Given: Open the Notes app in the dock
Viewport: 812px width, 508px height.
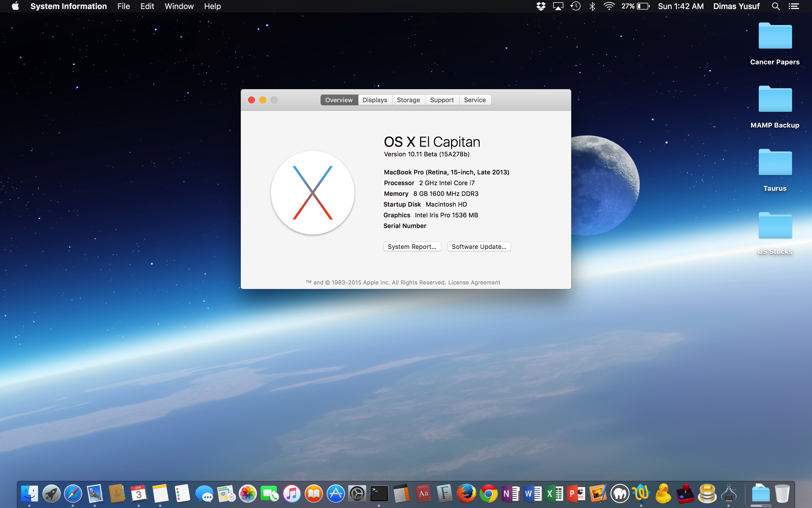Looking at the screenshot, I should pyautogui.click(x=160, y=494).
